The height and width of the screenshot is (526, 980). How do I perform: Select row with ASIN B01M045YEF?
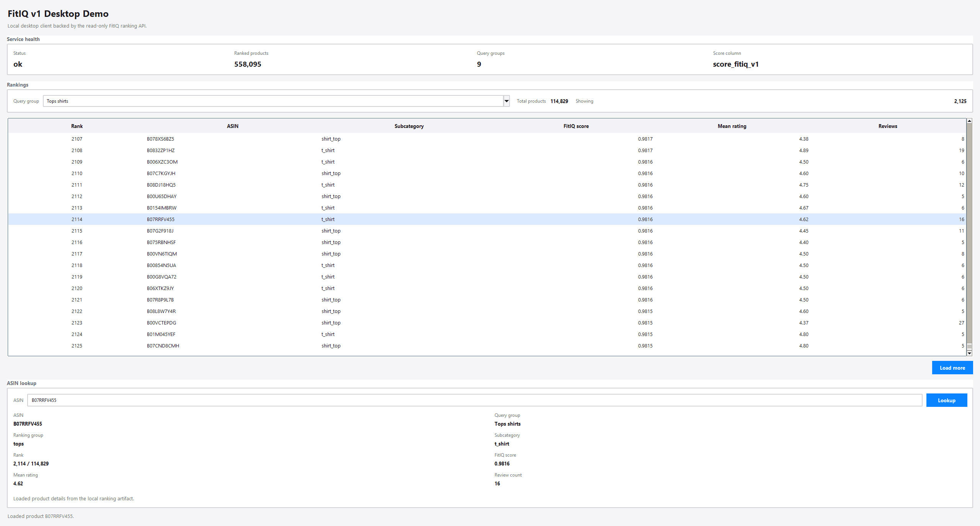click(487, 334)
